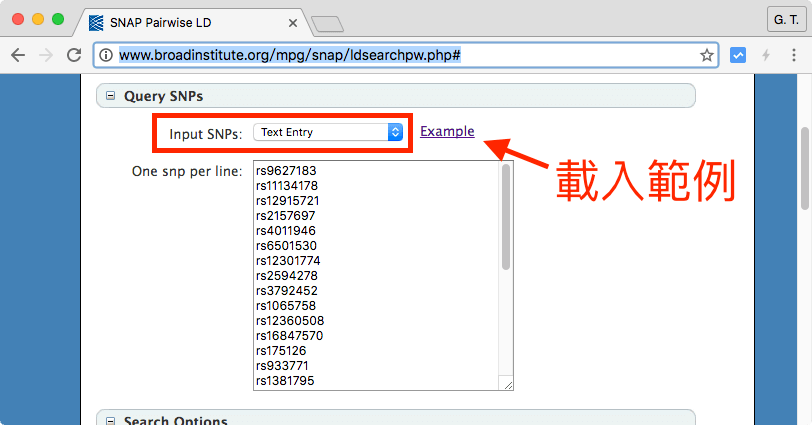Click the Example link
Image resolution: width=812 pixels, height=425 pixels.
coord(447,131)
